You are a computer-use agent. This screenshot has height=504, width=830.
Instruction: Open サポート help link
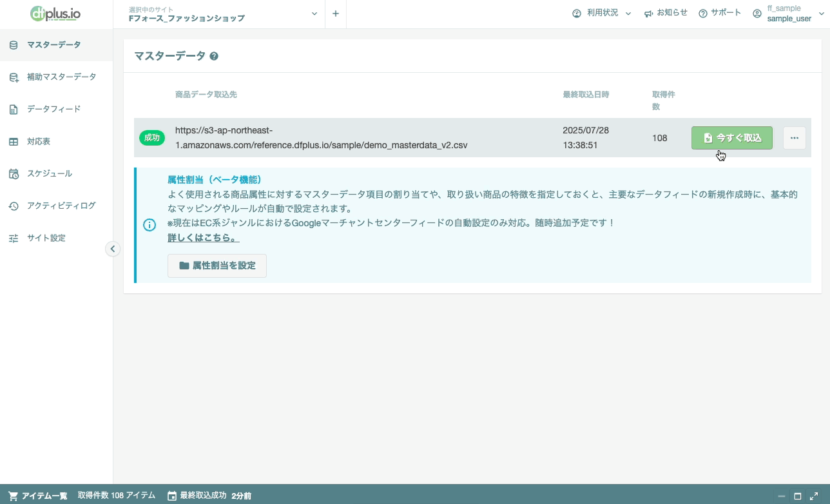(x=720, y=14)
